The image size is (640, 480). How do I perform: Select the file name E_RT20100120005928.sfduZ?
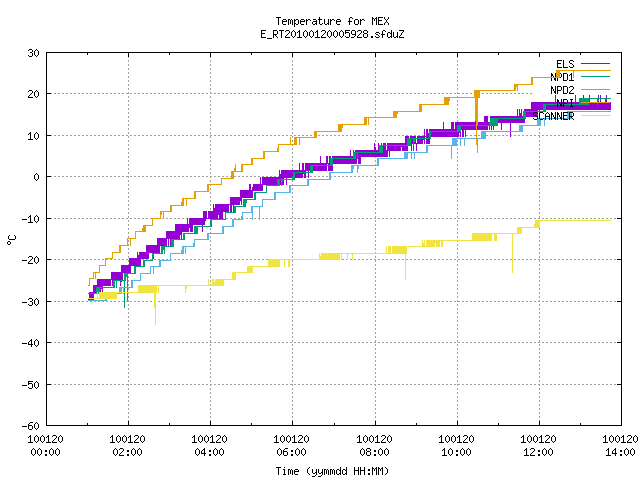tap(332, 34)
